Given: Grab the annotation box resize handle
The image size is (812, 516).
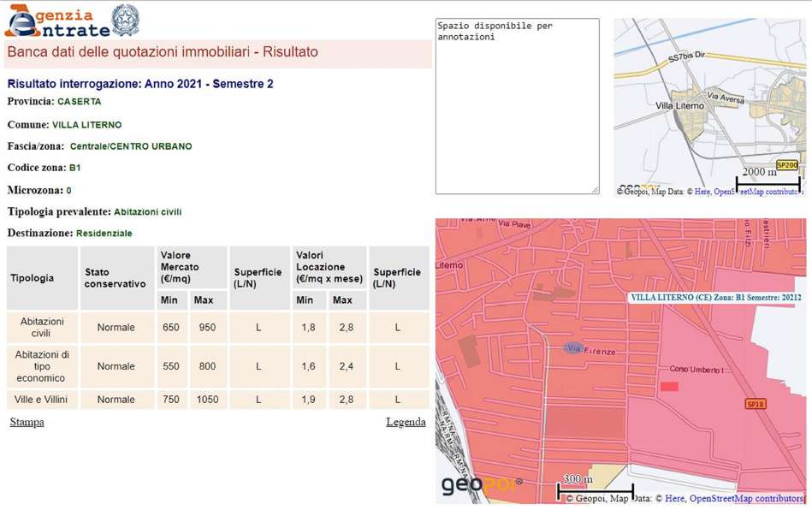Looking at the screenshot, I should click(595, 189).
